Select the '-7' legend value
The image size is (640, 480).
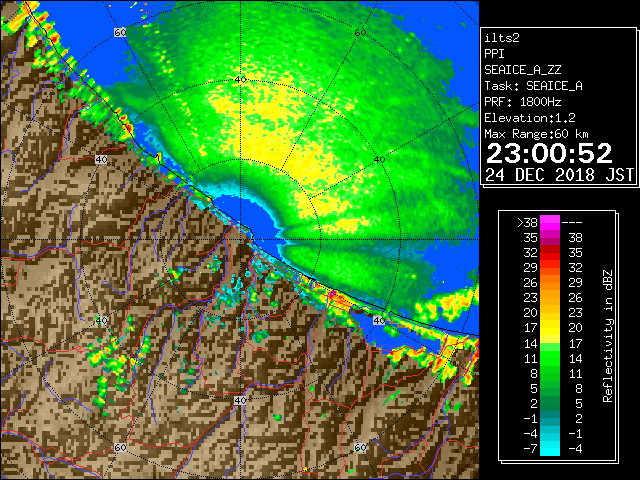pos(530,449)
